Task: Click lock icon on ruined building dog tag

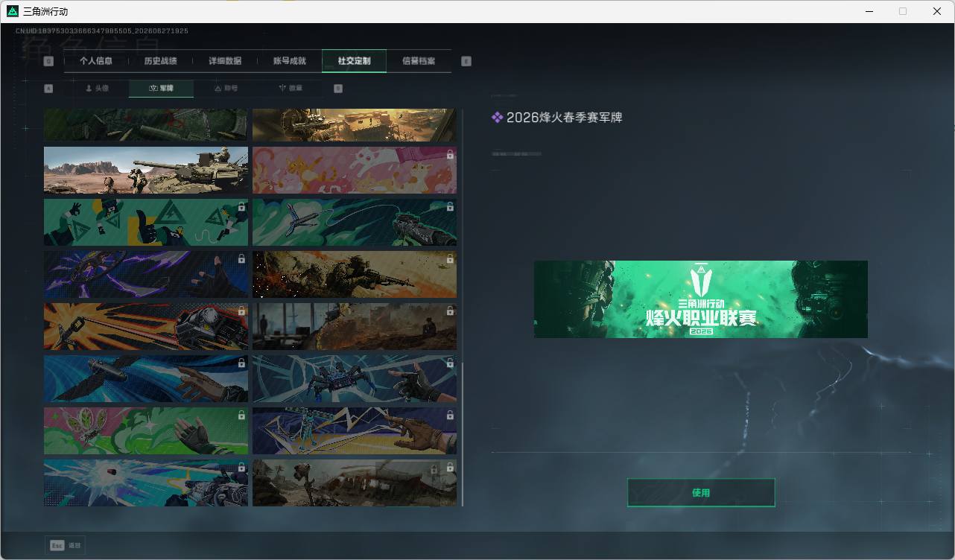Action: (450, 468)
